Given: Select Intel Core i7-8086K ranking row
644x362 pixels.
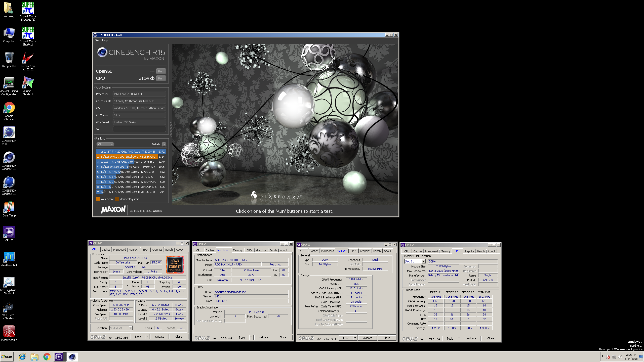Looking at the screenshot, I should pos(131,157).
